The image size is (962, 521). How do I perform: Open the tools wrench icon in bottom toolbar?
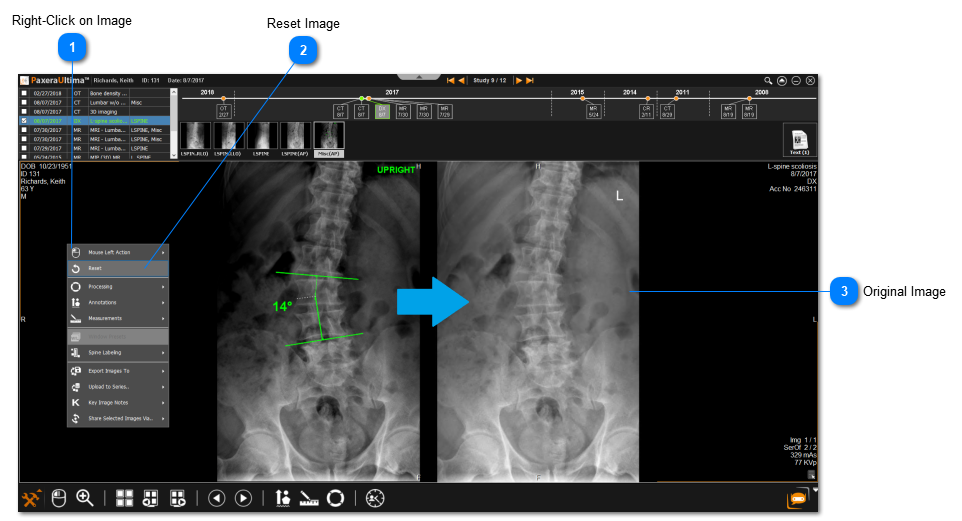tap(31, 497)
